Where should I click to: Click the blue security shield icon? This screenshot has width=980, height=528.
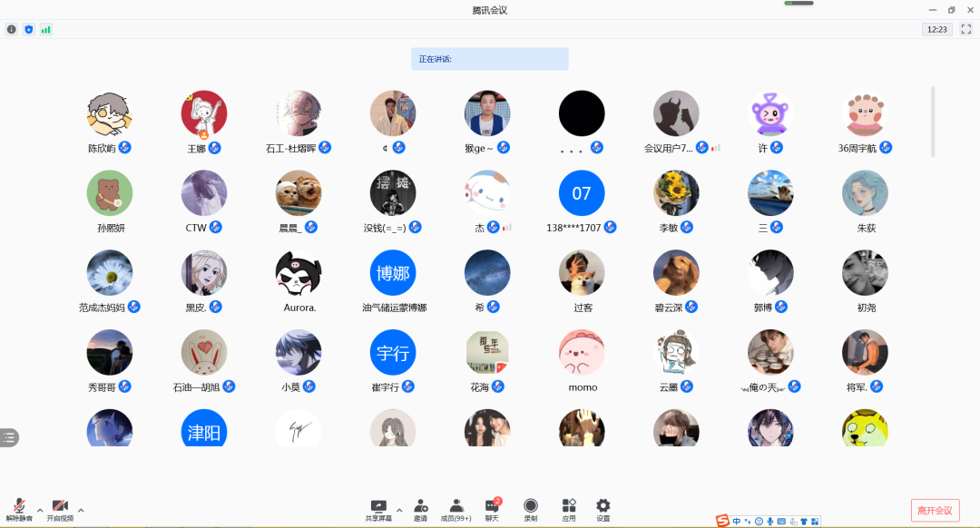(28, 29)
